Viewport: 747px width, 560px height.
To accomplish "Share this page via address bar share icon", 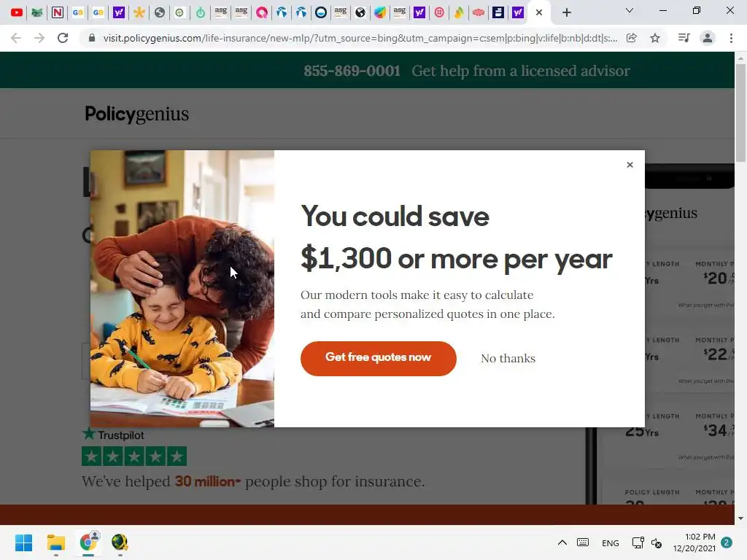I will point(632,38).
